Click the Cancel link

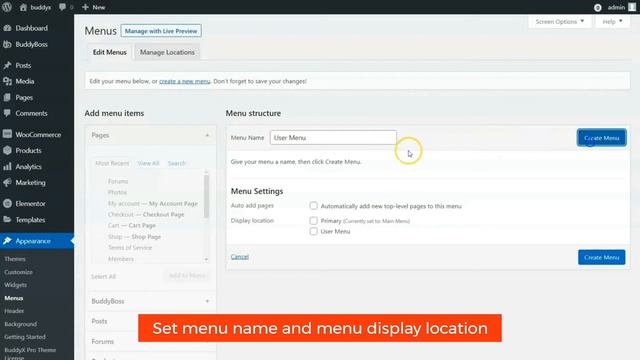(x=240, y=257)
